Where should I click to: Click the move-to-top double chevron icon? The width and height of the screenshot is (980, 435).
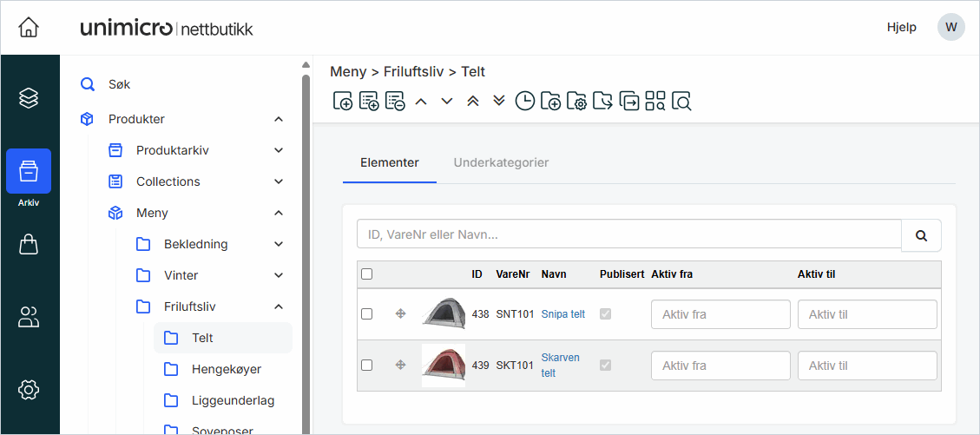pyautogui.click(x=473, y=102)
